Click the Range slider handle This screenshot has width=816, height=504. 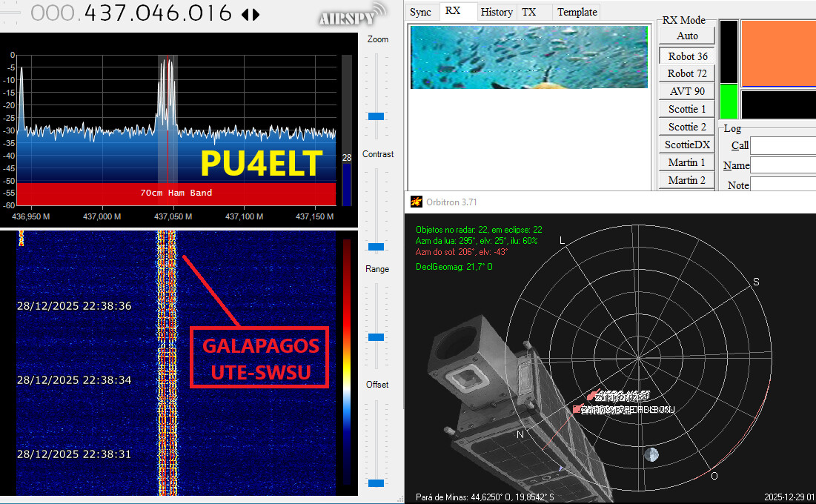tap(377, 337)
